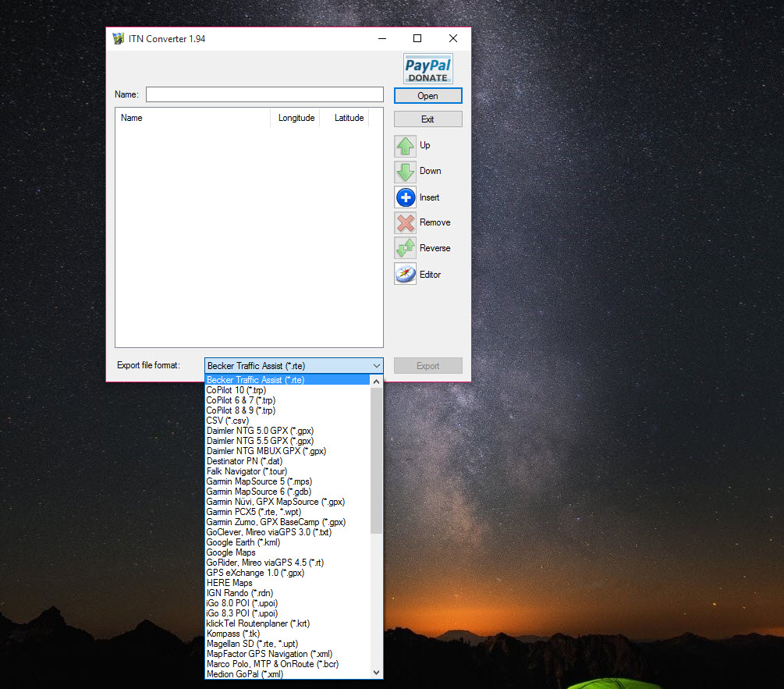Click into the Name input field
The width and height of the screenshot is (784, 689).
click(x=264, y=94)
